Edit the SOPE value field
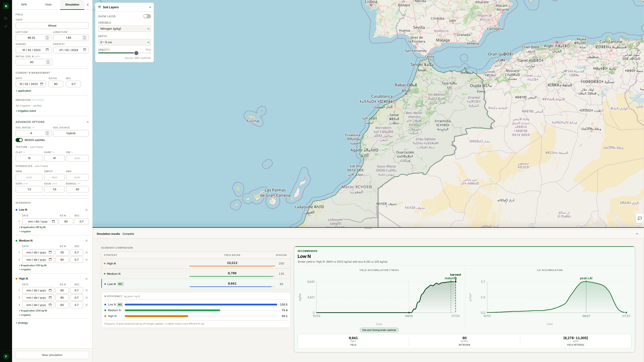 [x=29, y=189]
